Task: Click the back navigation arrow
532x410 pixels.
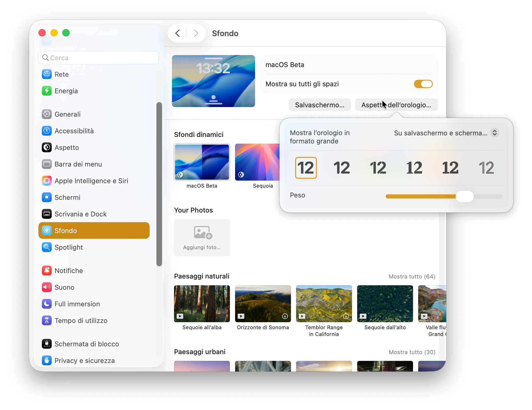Action: pyautogui.click(x=178, y=33)
